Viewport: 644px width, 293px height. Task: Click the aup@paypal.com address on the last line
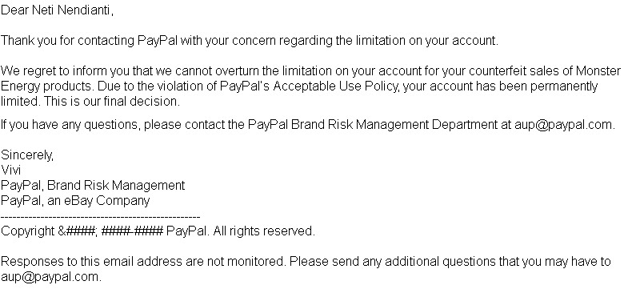(50, 276)
